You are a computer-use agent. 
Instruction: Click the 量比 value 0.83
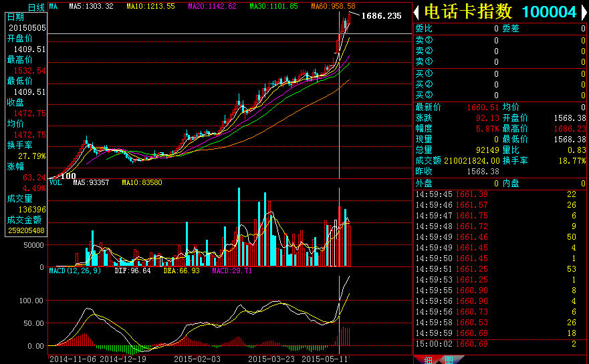(x=576, y=150)
